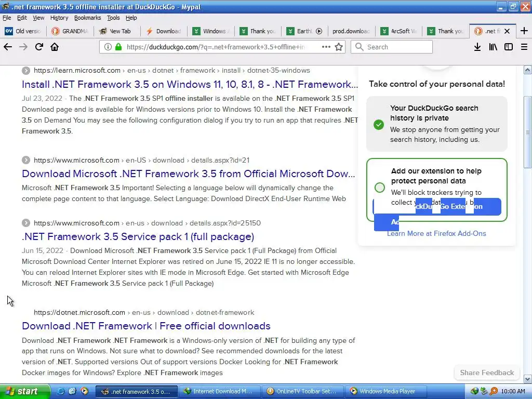Screen dimensions: 532x399
Task: Bookmark this page with the star
Action: 339,47
